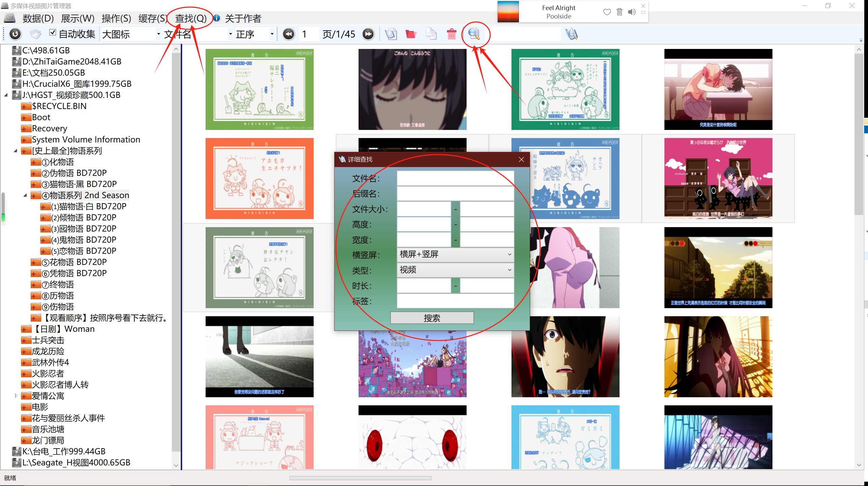Click 电影 folder icon
The width and height of the screenshot is (868, 486).
click(x=26, y=407)
